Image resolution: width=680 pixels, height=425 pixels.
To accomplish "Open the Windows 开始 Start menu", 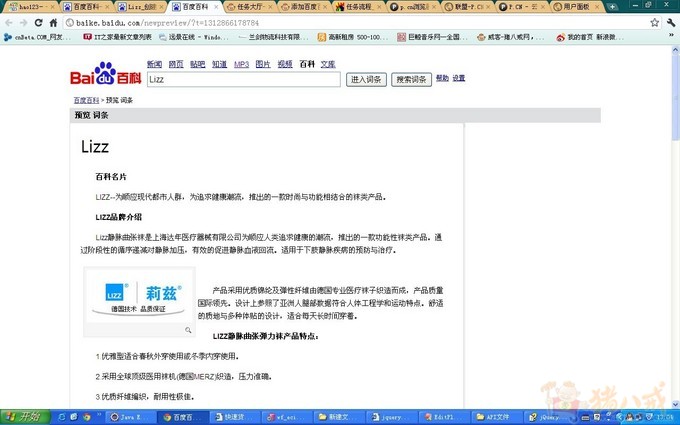I will click(x=25, y=417).
